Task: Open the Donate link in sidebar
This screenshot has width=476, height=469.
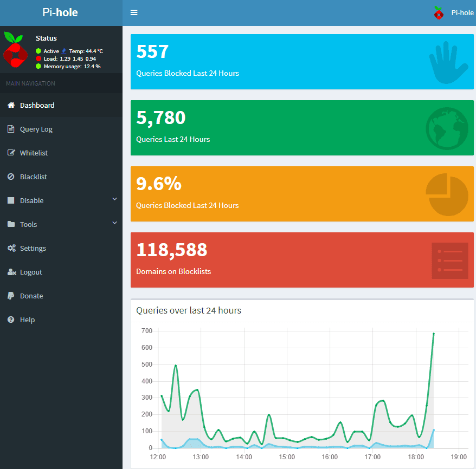Action: click(x=61, y=296)
